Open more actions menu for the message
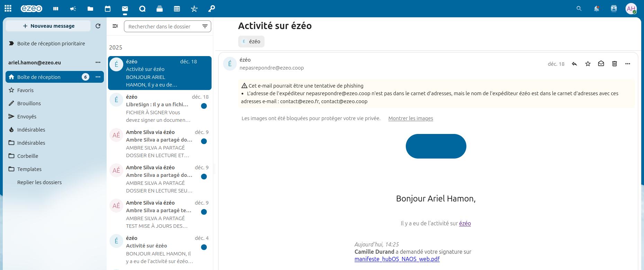This screenshot has width=644, height=270. tap(628, 64)
